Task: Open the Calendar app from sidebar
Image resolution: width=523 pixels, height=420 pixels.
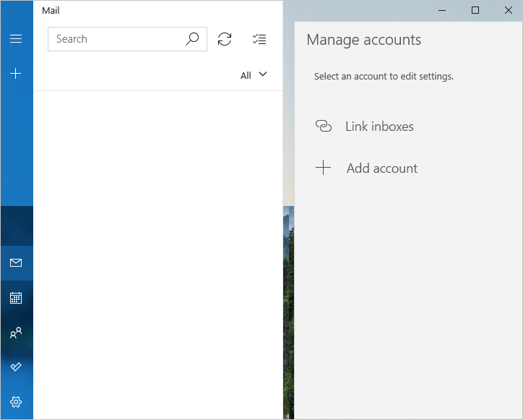Action: coord(16,298)
